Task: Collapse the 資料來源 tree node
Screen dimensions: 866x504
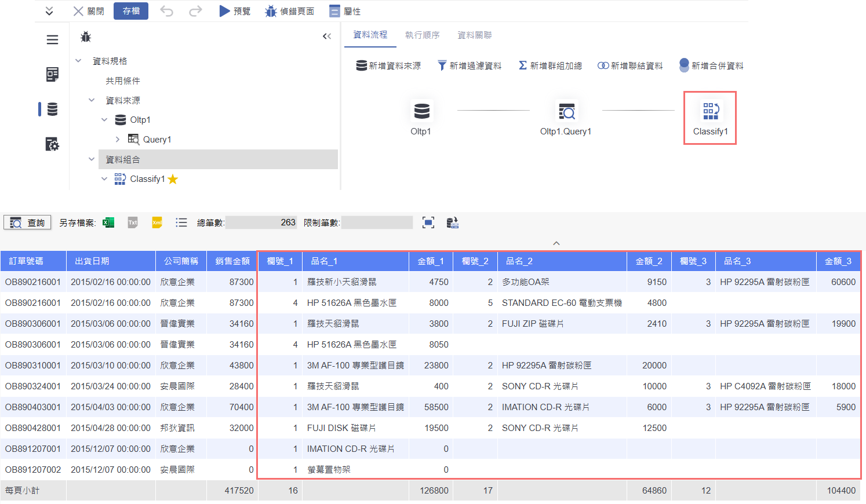Action: 92,100
